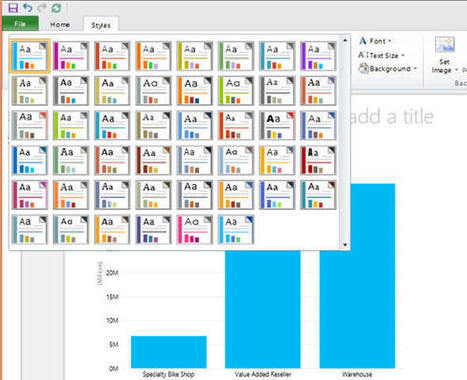The image size is (467, 380).
Task: Apply the green theme in first row
Action: [236, 56]
